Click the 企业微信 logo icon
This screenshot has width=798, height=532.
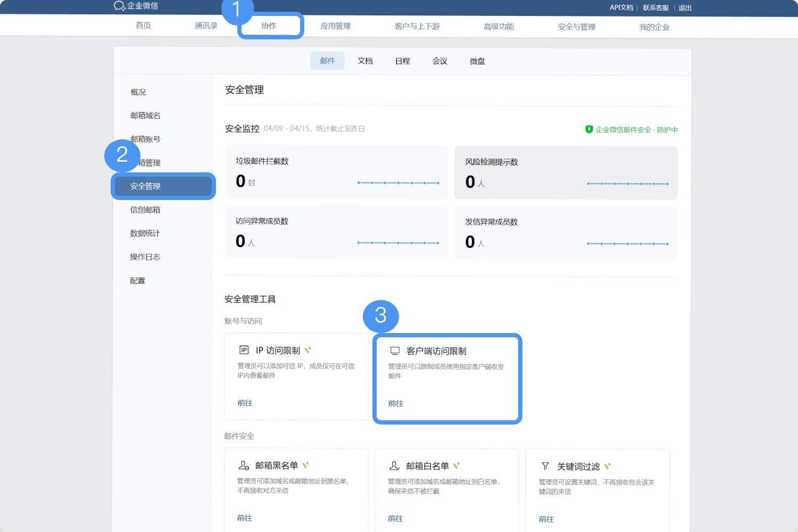coord(118,6)
